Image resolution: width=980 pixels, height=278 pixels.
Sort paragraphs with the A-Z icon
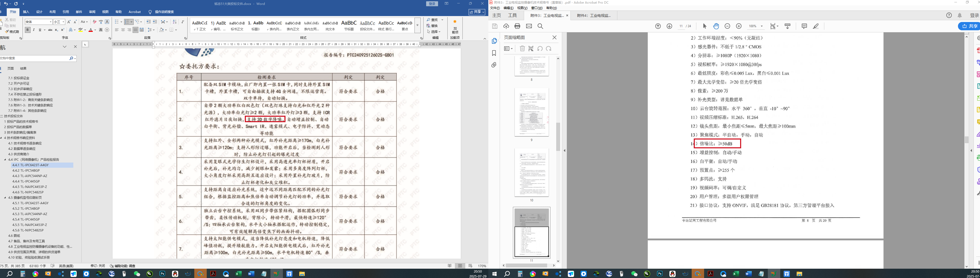coord(175,22)
